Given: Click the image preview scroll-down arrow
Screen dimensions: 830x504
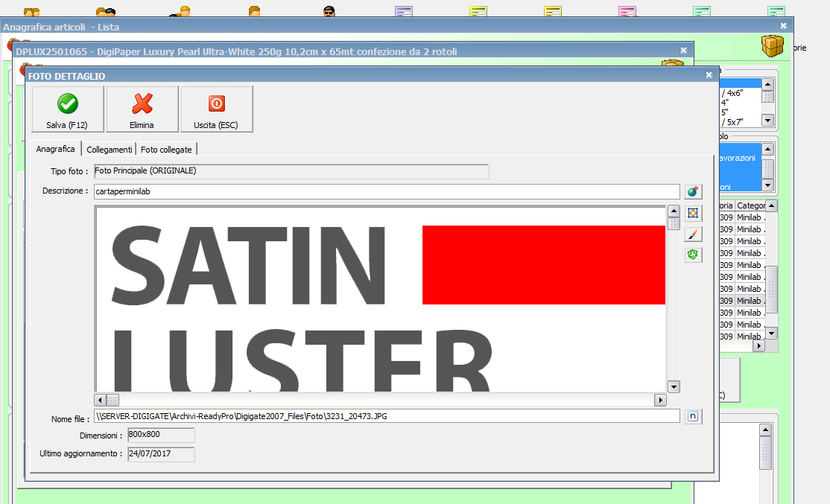Looking at the screenshot, I should (x=674, y=386).
